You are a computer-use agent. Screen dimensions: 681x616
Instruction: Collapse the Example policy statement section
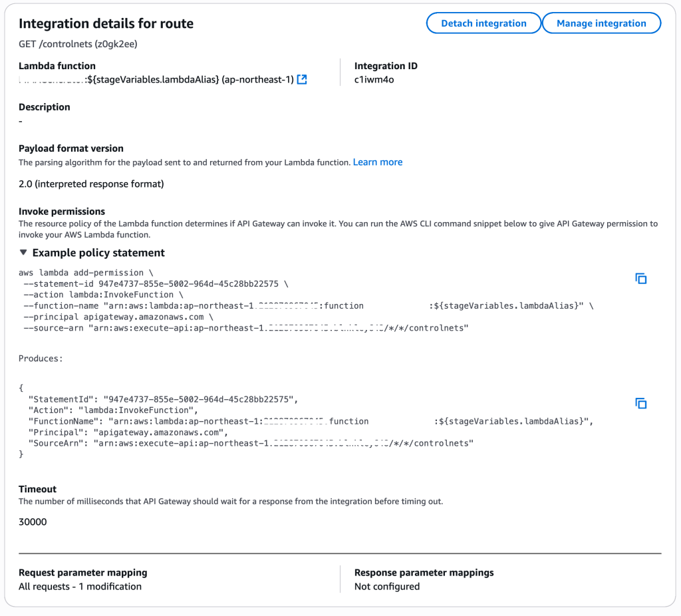(x=24, y=253)
